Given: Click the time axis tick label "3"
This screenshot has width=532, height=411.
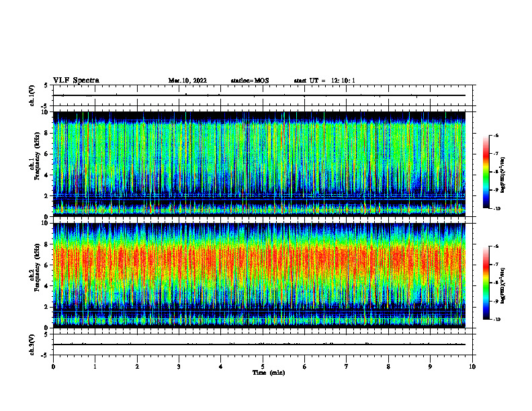Looking at the screenshot, I should pos(179,367).
